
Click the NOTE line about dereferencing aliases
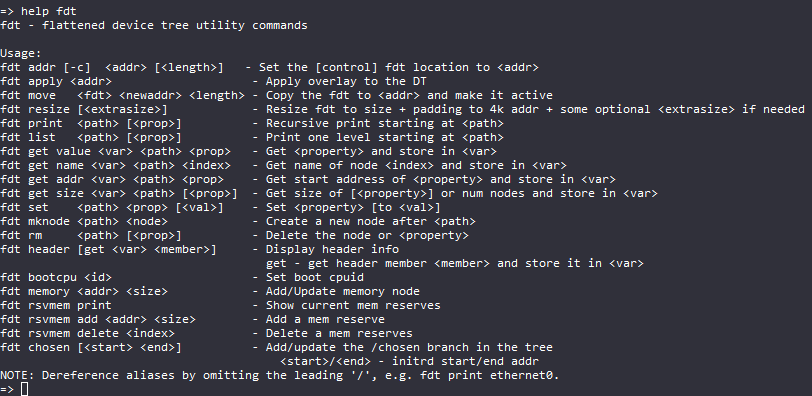tap(280, 375)
